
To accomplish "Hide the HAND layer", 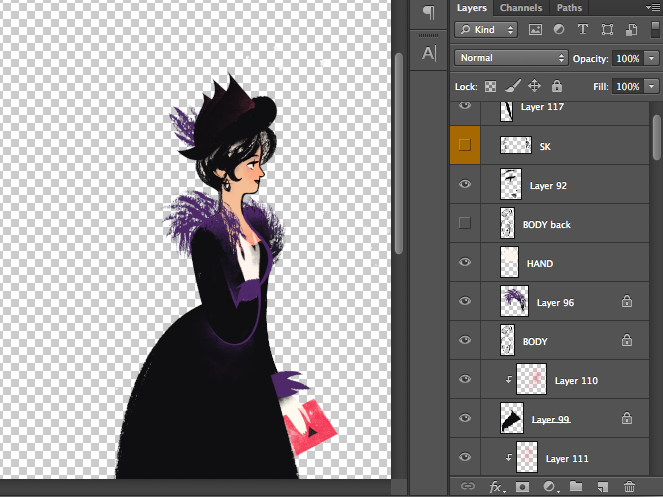I will (x=465, y=262).
